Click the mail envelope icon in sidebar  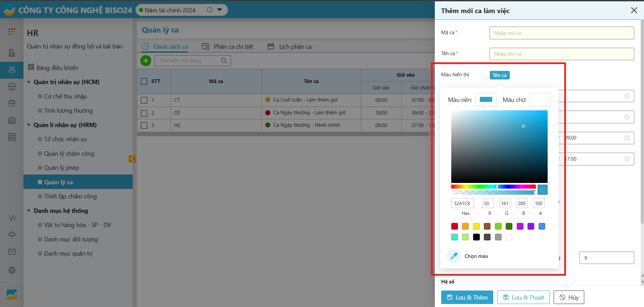[12, 252]
